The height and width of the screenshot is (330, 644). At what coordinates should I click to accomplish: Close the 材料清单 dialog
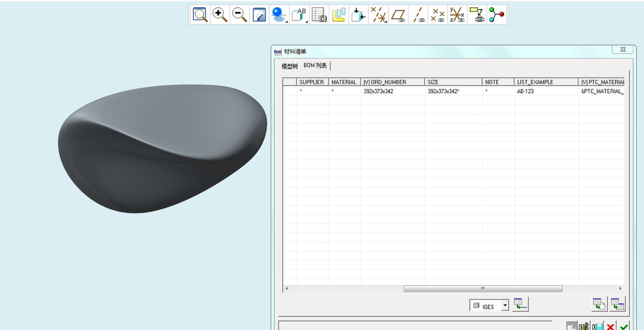[623, 49]
